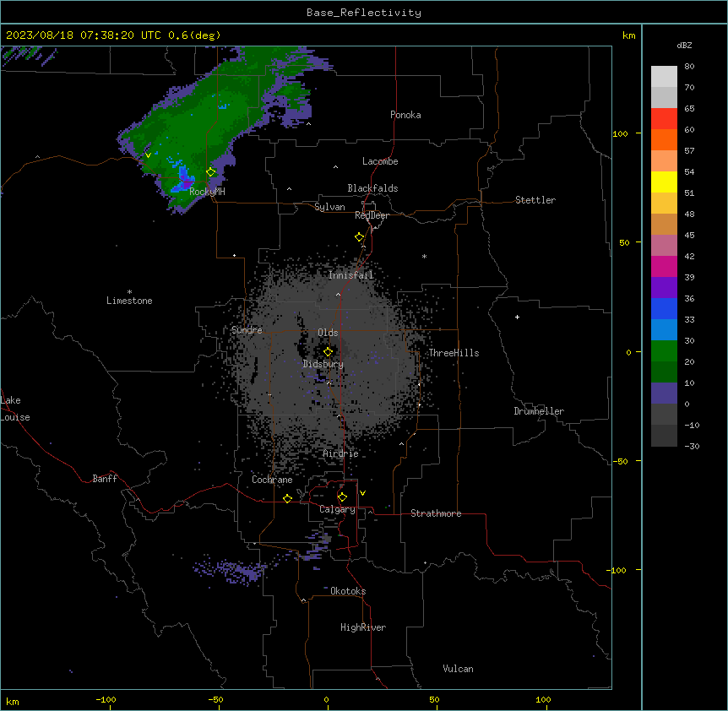Click the Drumheller label
The width and height of the screenshot is (728, 711).
(x=539, y=411)
